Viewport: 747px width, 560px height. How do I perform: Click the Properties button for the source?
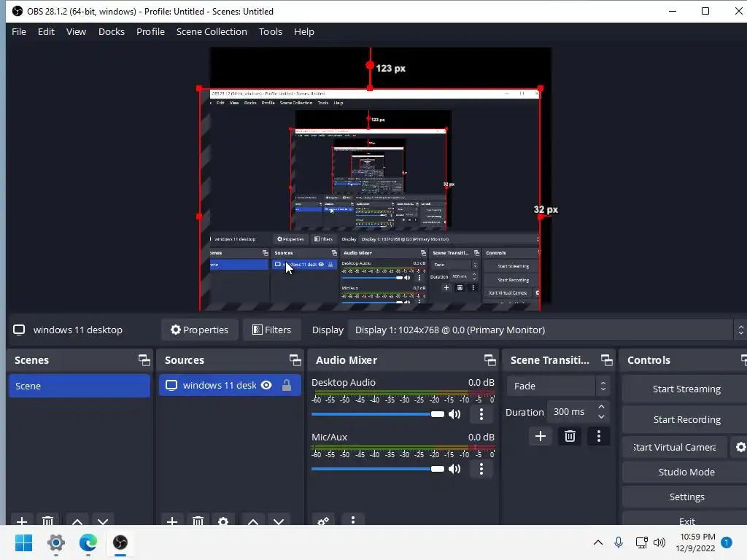(x=199, y=330)
